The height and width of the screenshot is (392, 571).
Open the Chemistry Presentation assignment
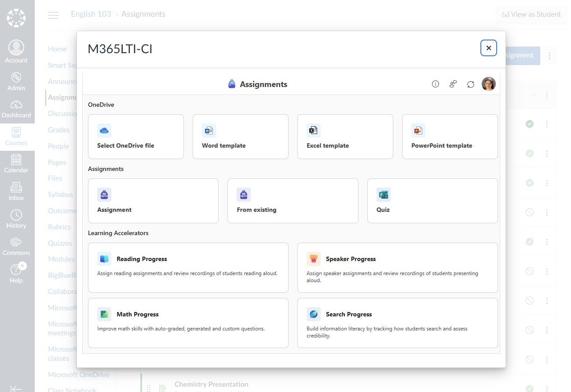click(212, 385)
